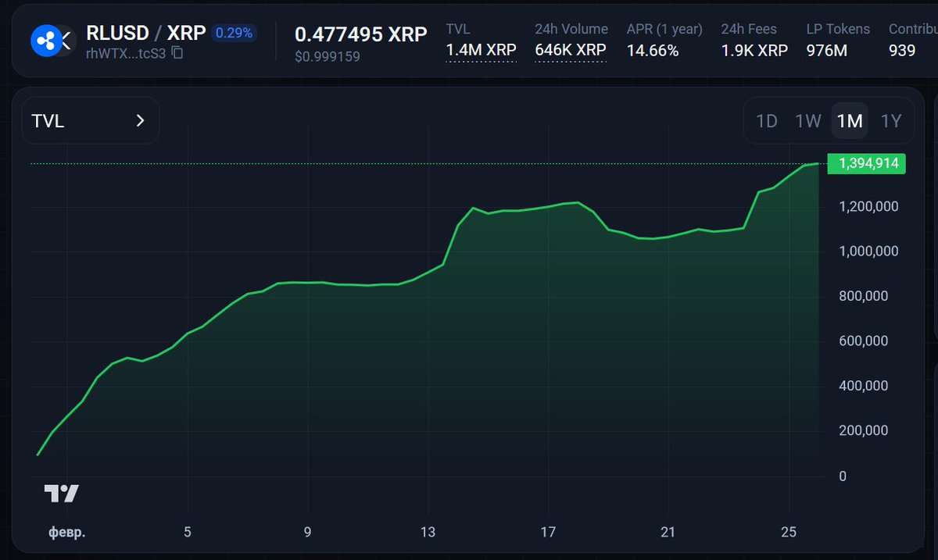Switch chart range to 1D

(766, 121)
